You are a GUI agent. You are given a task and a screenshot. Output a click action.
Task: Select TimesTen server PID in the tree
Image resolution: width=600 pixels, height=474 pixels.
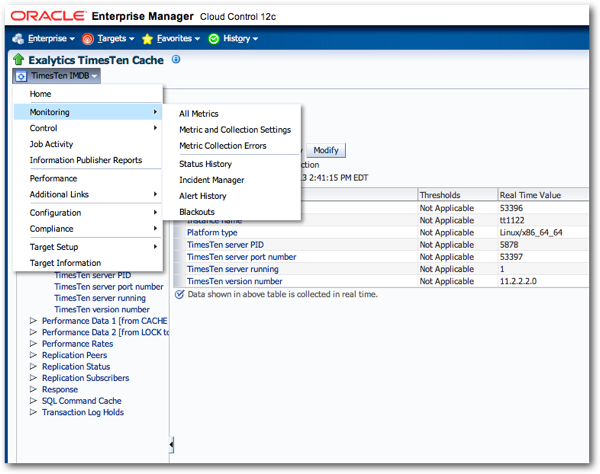(93, 275)
